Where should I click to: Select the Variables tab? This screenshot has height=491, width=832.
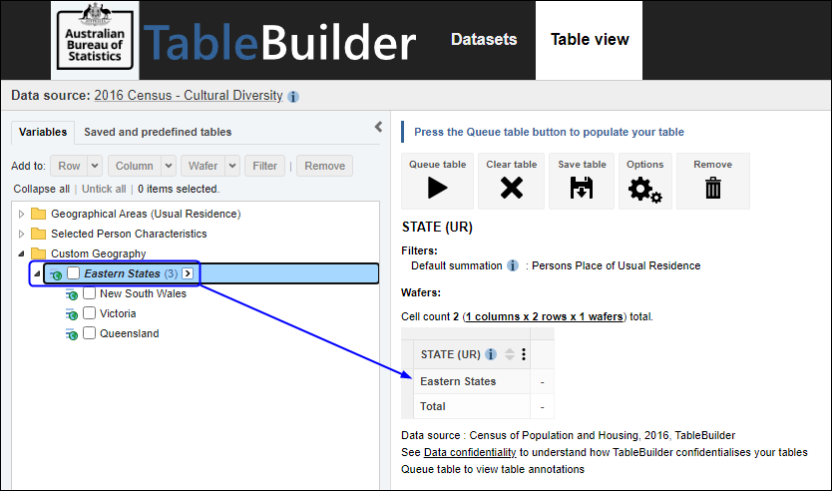(43, 132)
